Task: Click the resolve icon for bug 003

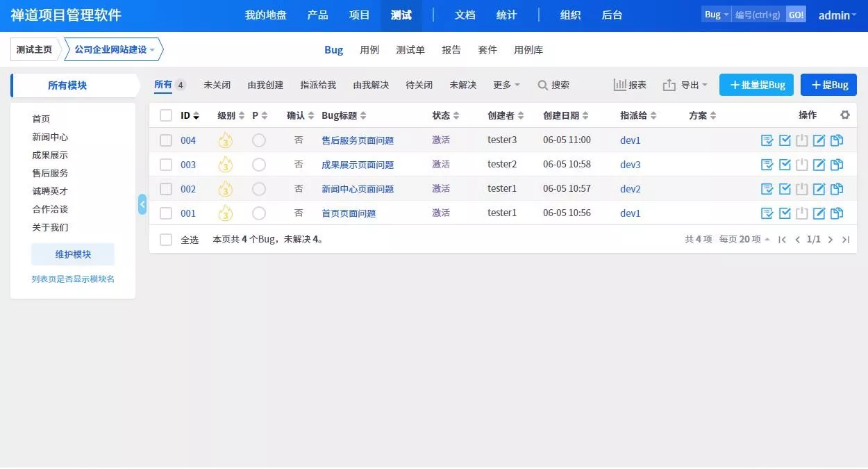Action: [785, 165]
